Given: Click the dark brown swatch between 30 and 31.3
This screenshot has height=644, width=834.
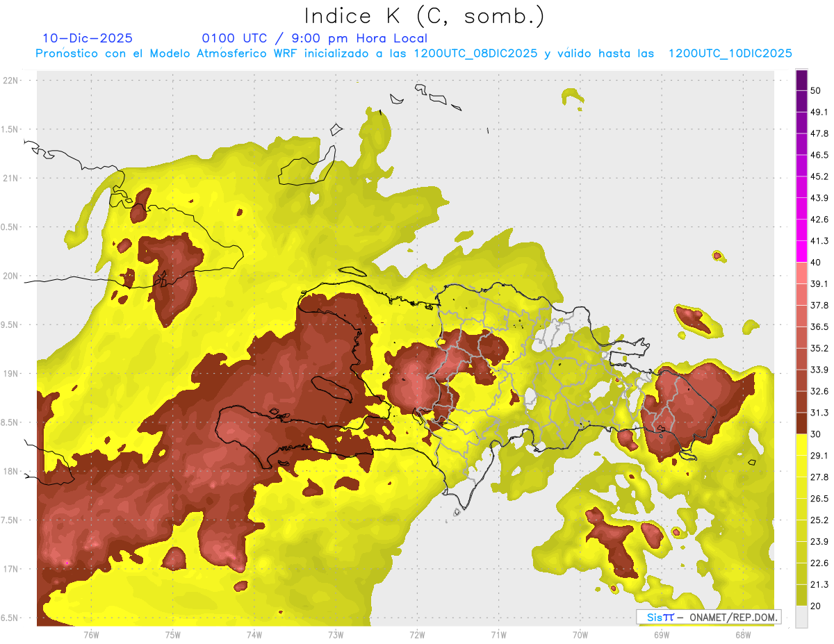Looking at the screenshot, I should tap(802, 423).
